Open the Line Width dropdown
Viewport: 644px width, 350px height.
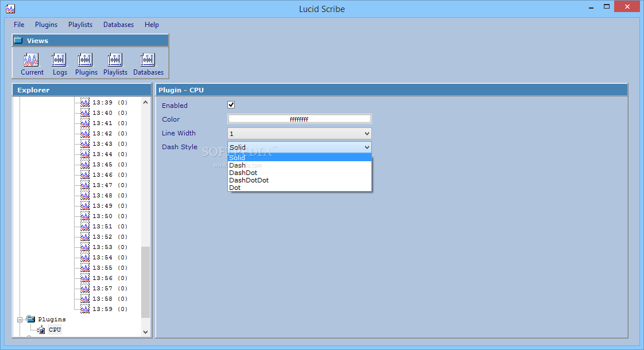tap(300, 133)
